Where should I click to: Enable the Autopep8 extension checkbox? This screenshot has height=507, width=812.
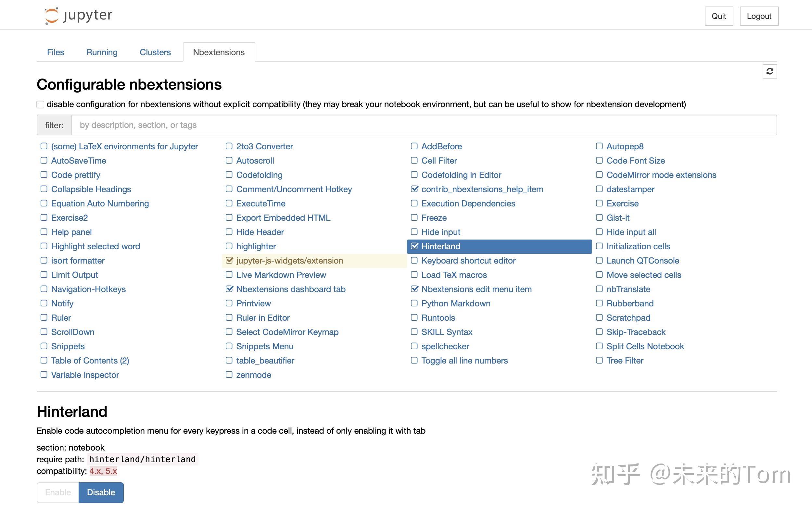pos(599,146)
